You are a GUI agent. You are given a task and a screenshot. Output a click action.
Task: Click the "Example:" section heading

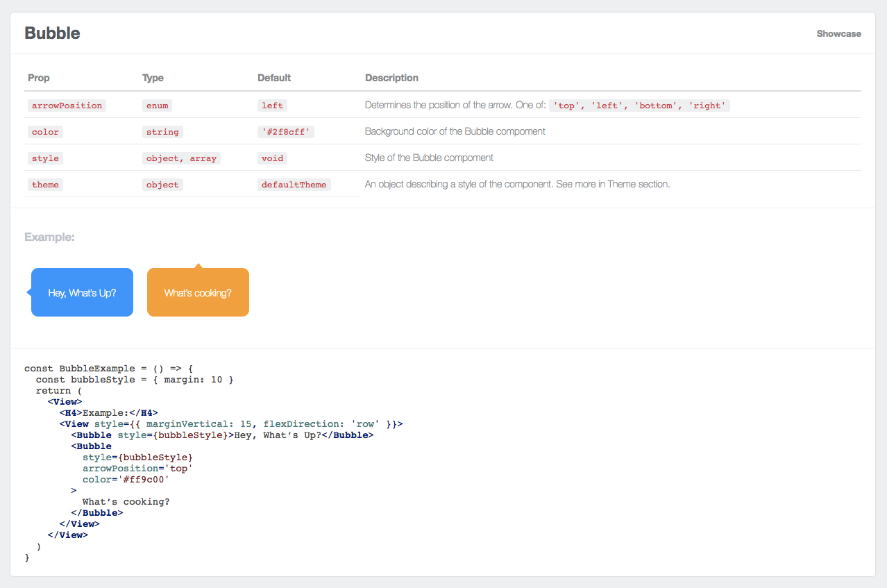49,237
